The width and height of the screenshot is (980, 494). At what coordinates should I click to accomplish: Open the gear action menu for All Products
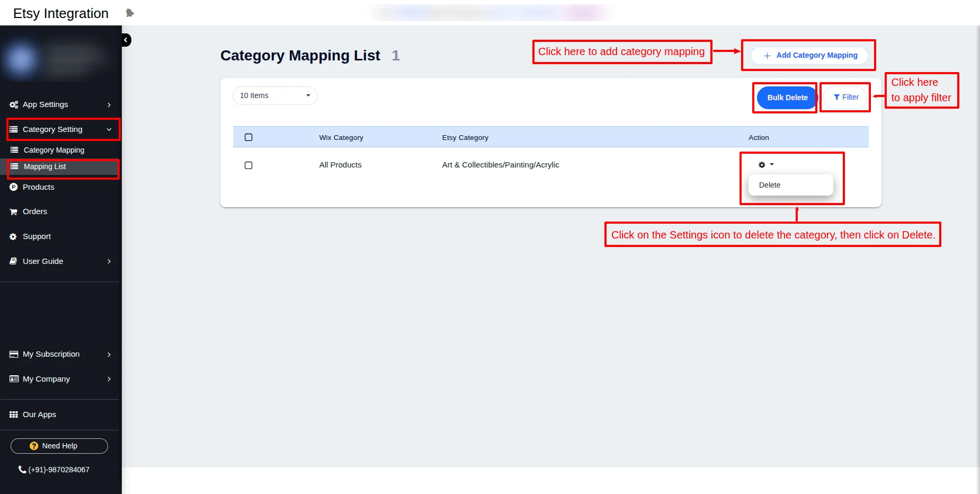coord(766,165)
